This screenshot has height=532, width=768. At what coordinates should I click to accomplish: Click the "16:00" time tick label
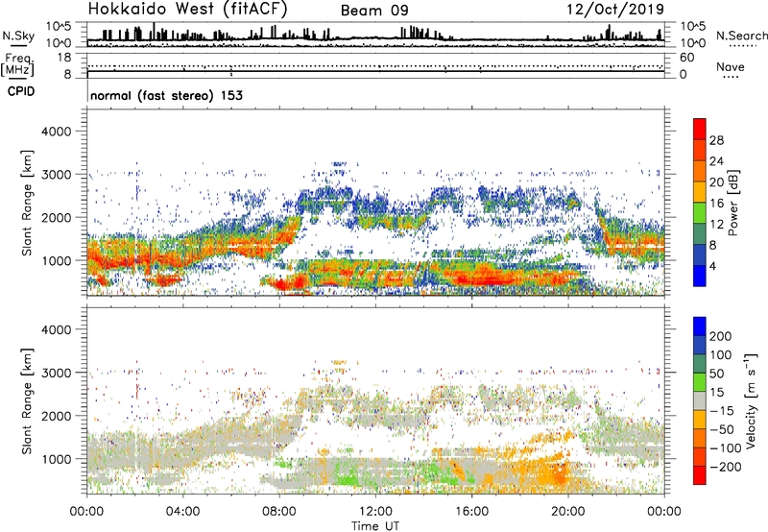(471, 512)
